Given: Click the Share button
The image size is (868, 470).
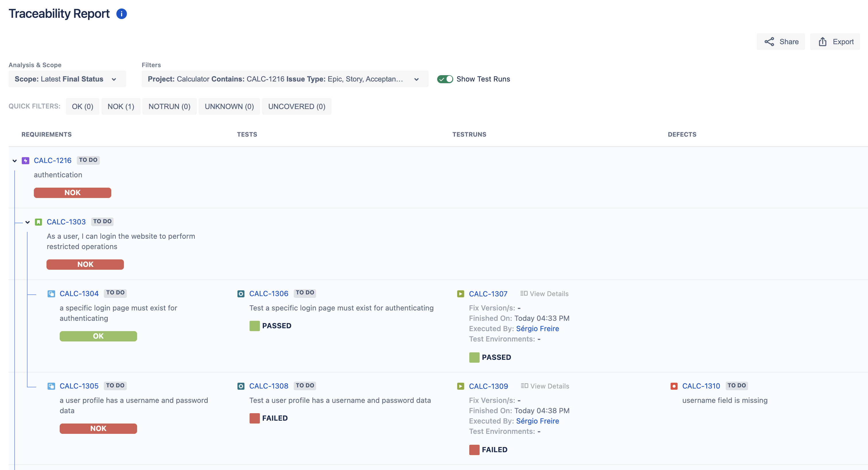Looking at the screenshot, I should [781, 42].
